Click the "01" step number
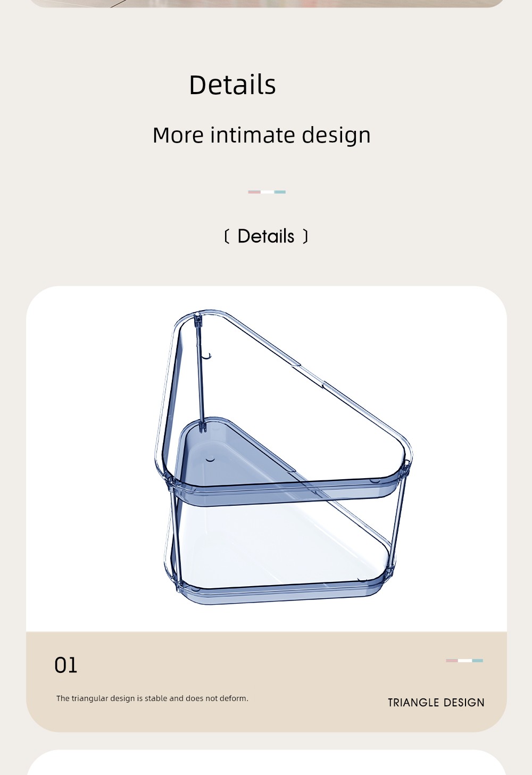The height and width of the screenshot is (775, 532). [x=66, y=665]
